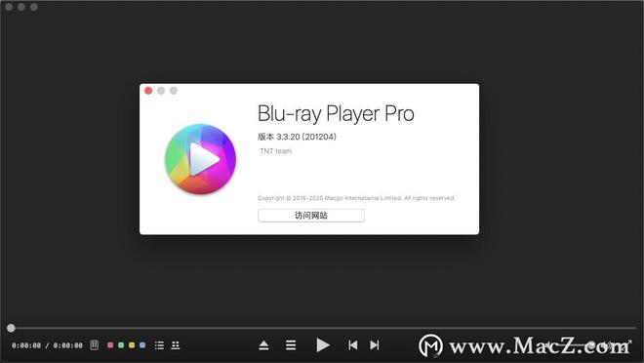Click the 访问网站 visit website button
The image size is (644, 363).
311,216
